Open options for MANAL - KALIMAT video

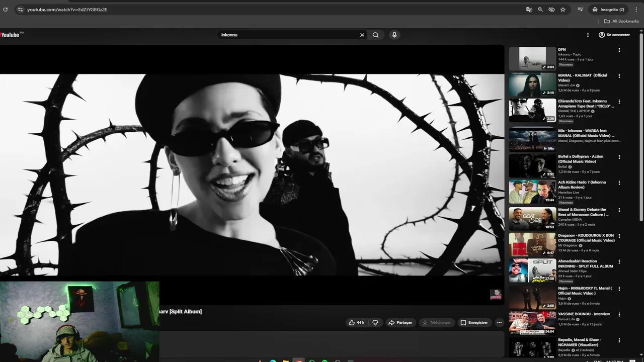(x=619, y=76)
